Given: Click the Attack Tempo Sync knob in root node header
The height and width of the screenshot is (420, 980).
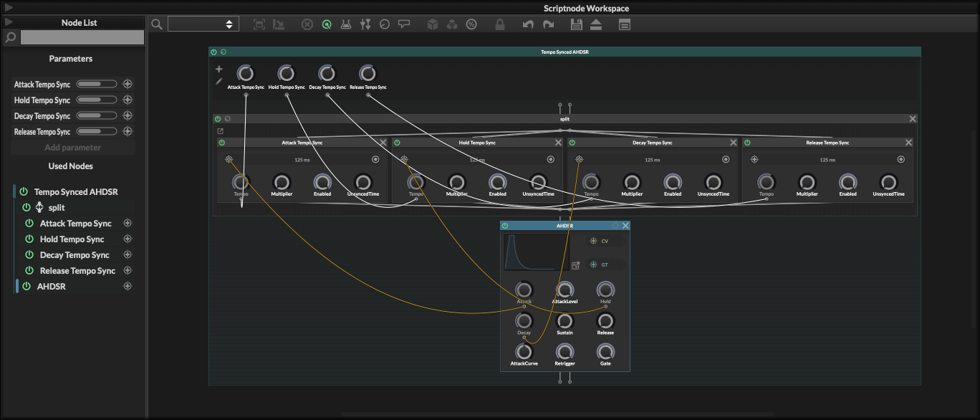Looking at the screenshot, I should tap(246, 73).
